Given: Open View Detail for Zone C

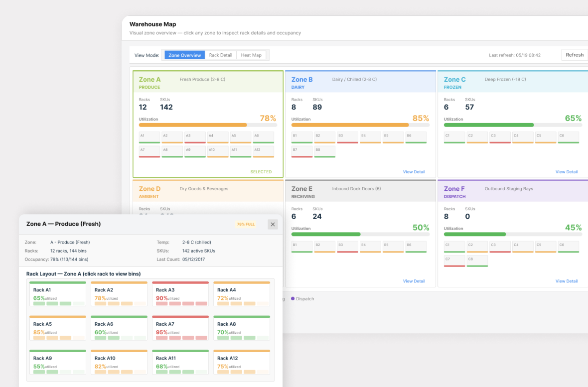Looking at the screenshot, I should coord(566,172).
